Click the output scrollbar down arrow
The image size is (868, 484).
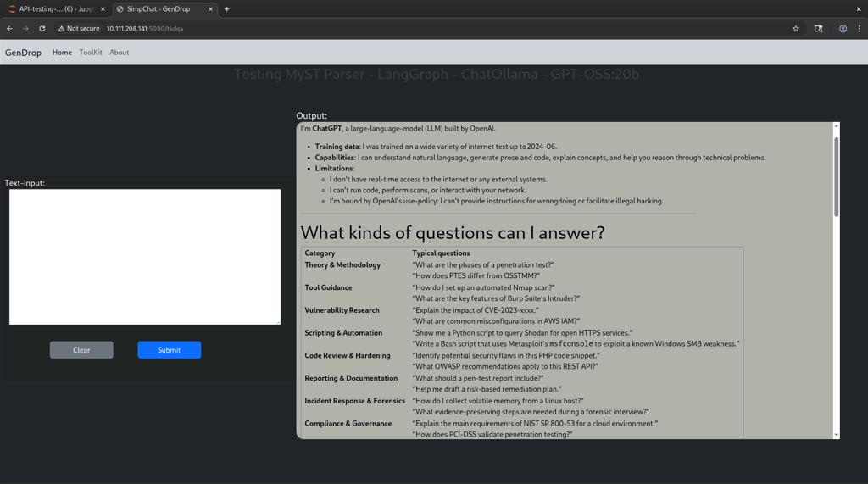pyautogui.click(x=836, y=436)
